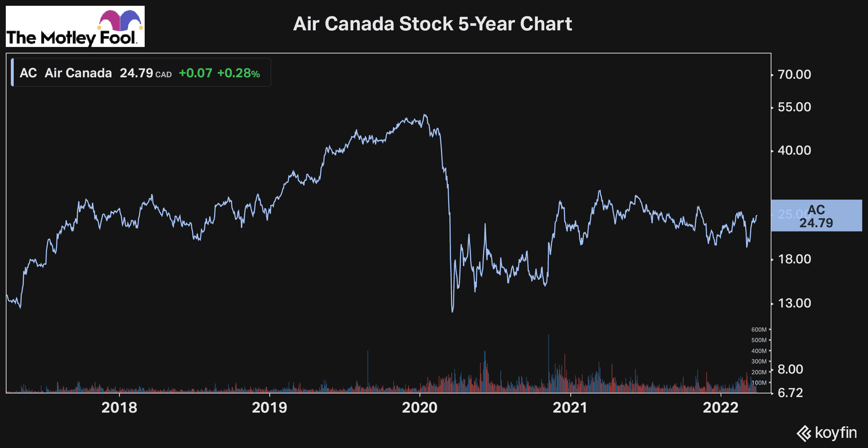Click the green +0.28% change value
The image size is (868, 448).
pos(238,73)
